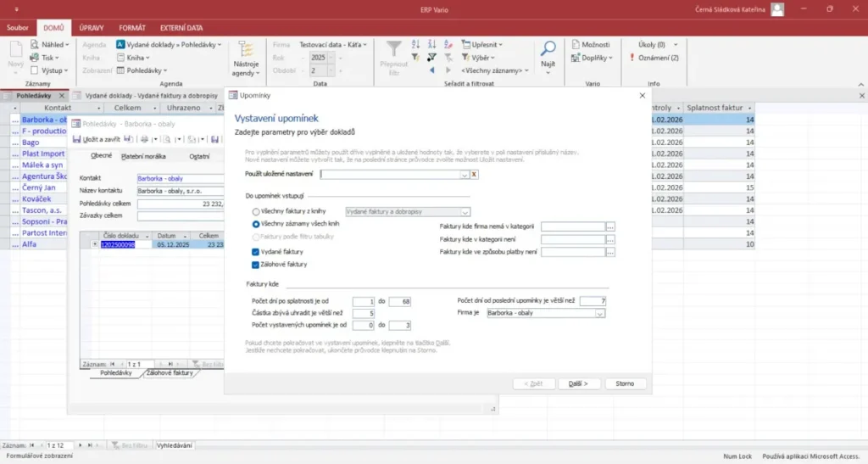This screenshot has width=868, height=464.
Task: Select the Kováček row in contacts list
Action: click(42, 198)
